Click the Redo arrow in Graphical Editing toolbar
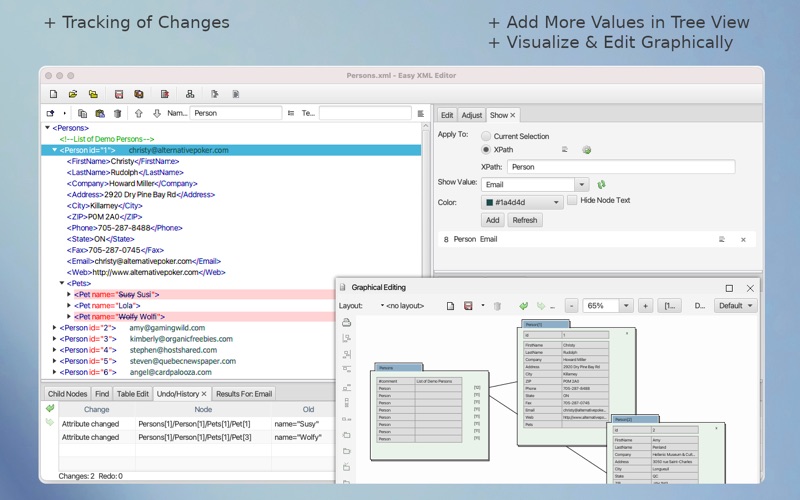 (541, 306)
